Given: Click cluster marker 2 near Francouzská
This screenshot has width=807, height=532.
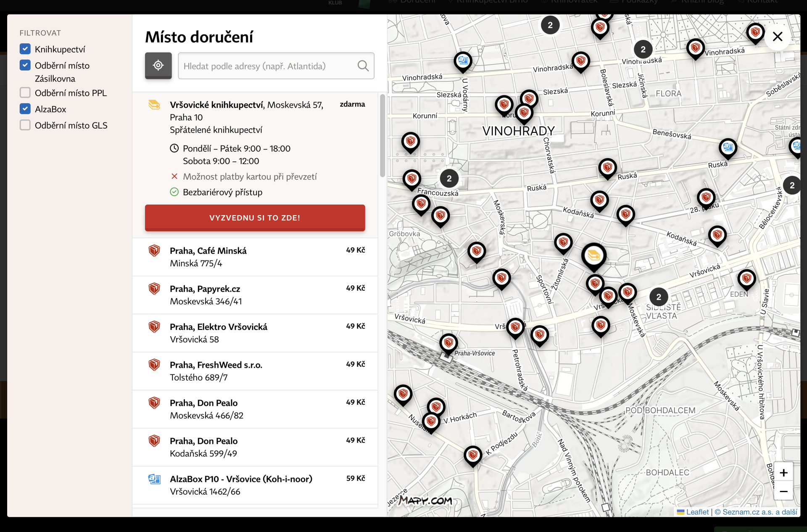Looking at the screenshot, I should point(449,179).
